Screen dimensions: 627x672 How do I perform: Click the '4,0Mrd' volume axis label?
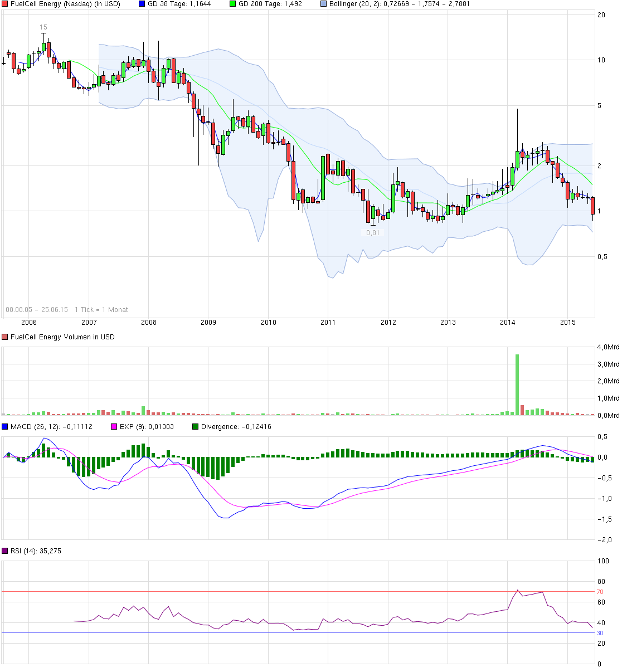point(609,347)
